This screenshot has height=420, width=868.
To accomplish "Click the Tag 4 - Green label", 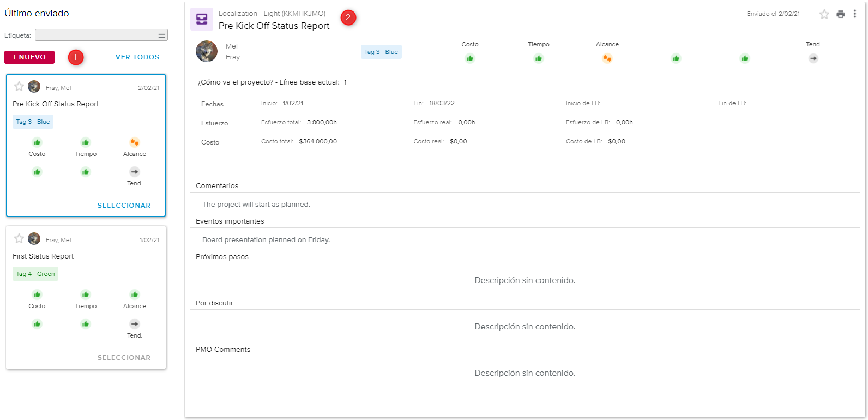I will tap(35, 274).
